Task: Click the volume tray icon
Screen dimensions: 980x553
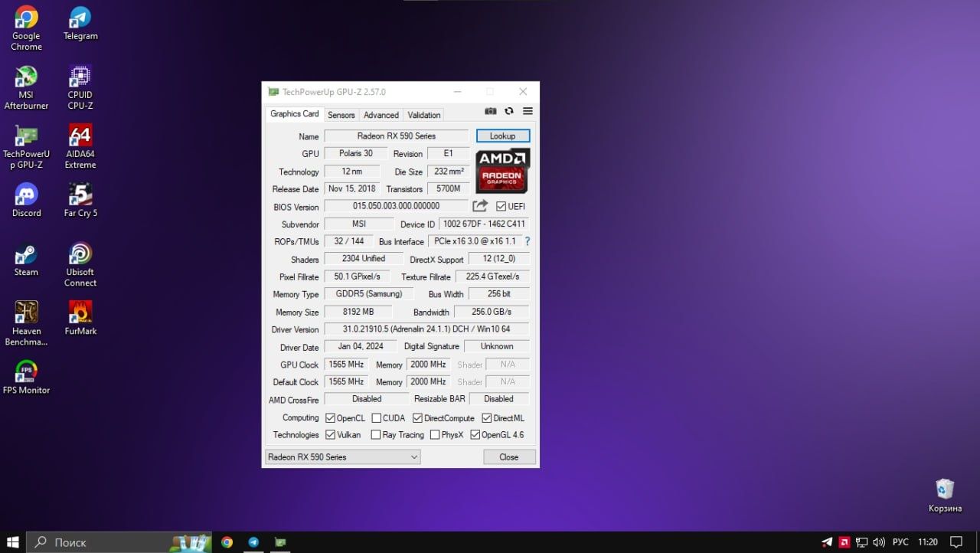Action: (879, 542)
